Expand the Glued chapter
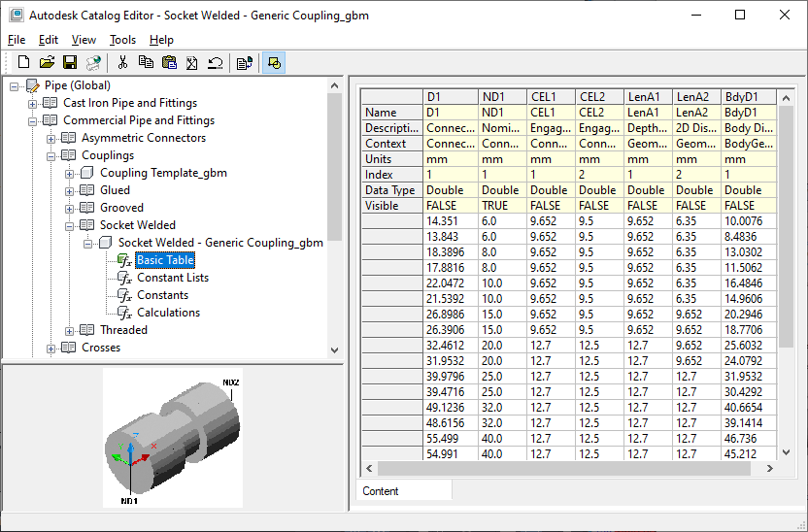The width and height of the screenshot is (808, 532). [70, 191]
